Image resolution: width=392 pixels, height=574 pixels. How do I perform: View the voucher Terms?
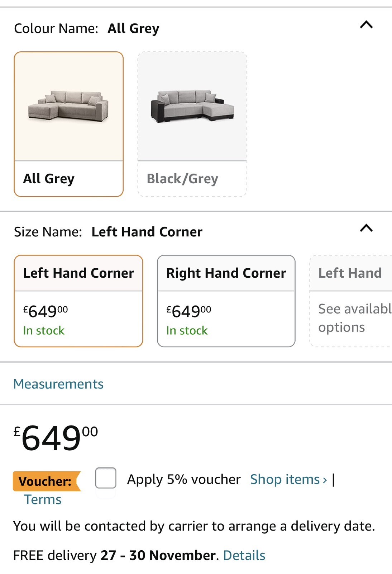[42, 499]
